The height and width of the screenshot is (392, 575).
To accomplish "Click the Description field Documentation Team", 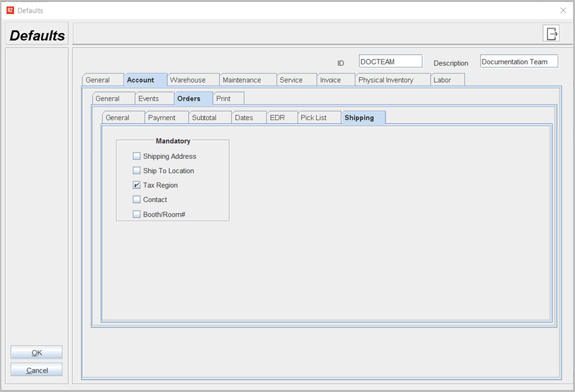I will [519, 61].
